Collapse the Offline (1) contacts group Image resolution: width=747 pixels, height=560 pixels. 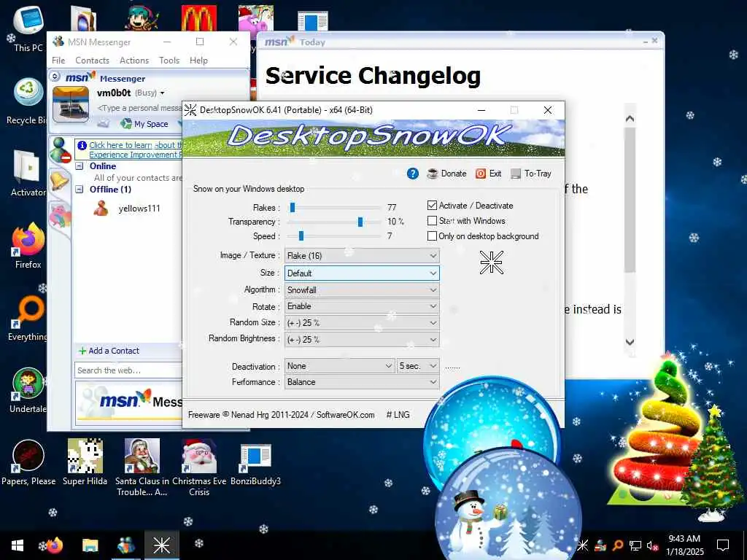[x=80, y=190]
